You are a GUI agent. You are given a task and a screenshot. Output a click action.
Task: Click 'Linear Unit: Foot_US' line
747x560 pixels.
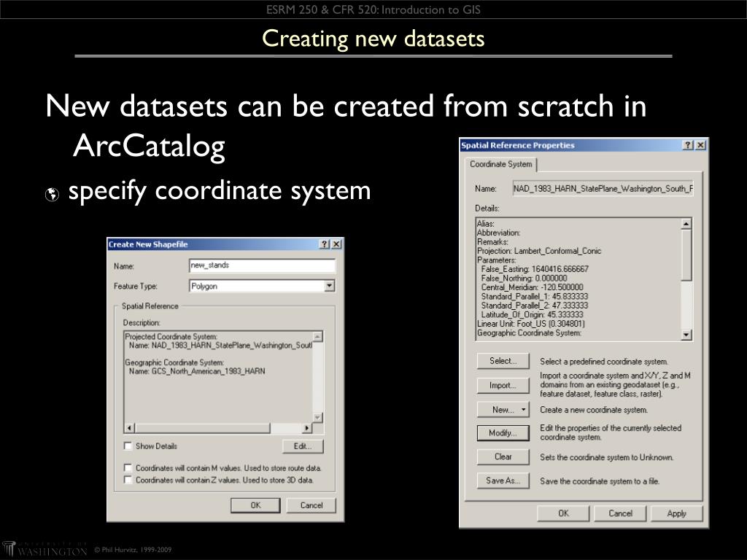(531, 323)
